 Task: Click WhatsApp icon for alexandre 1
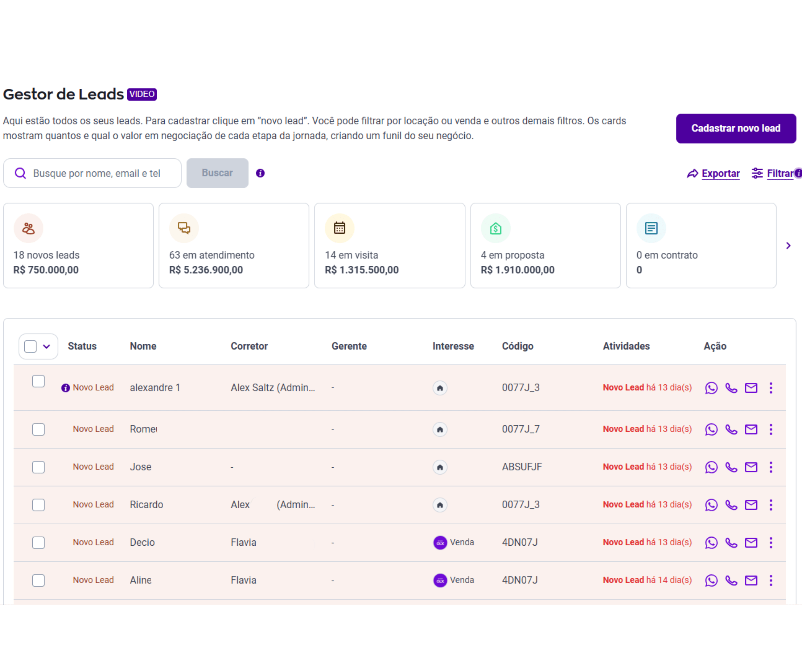[711, 388]
